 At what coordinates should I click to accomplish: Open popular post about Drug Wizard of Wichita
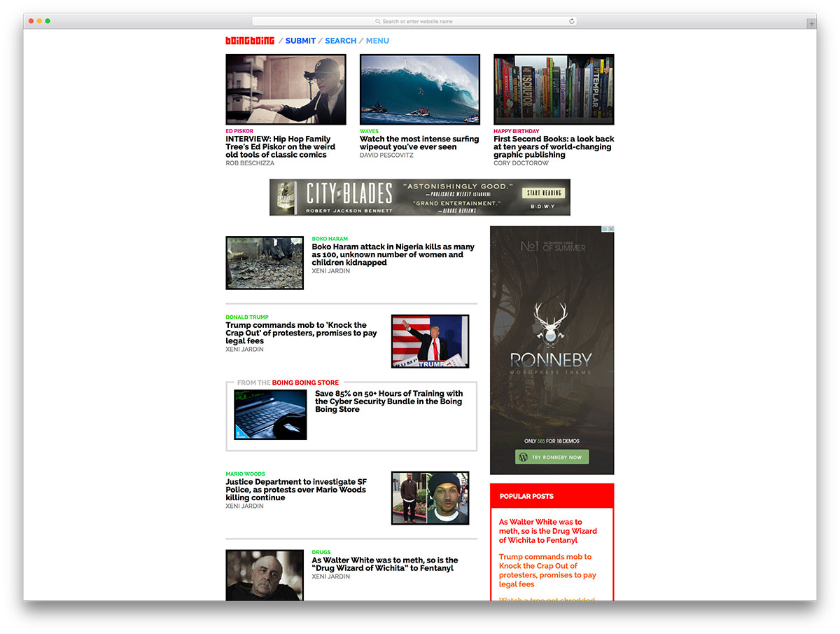tap(548, 531)
